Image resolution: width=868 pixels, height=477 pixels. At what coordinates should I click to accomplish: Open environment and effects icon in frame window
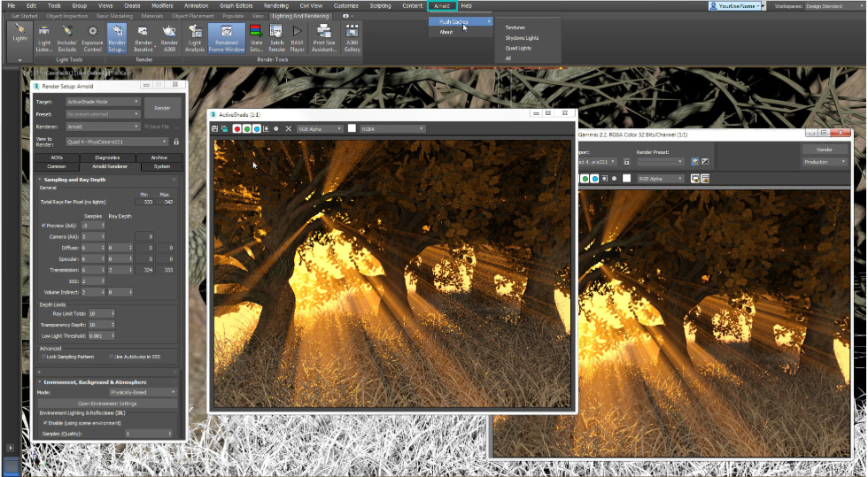pos(705,162)
